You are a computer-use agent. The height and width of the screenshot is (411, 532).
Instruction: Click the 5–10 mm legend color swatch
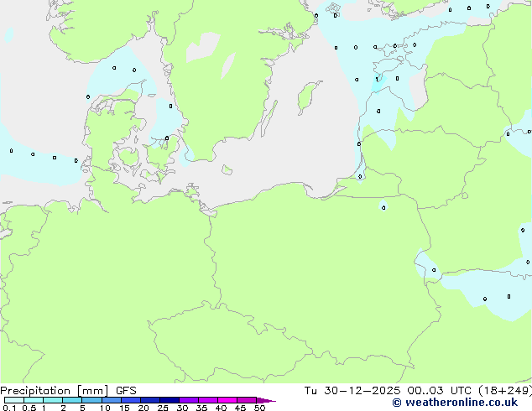(x=91, y=400)
